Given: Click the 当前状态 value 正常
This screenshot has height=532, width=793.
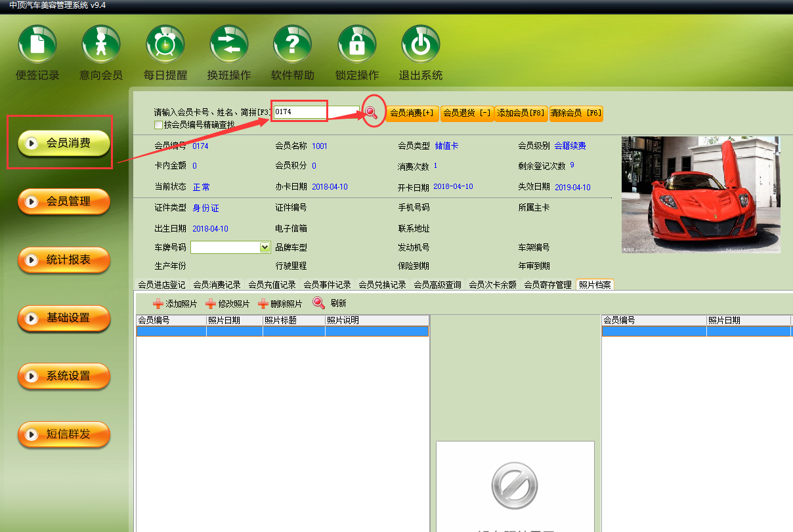Looking at the screenshot, I should [x=202, y=187].
